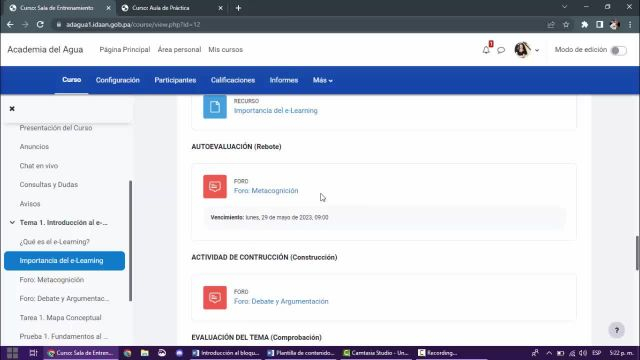
Task: Click the browser back arrow
Action: tap(10, 24)
